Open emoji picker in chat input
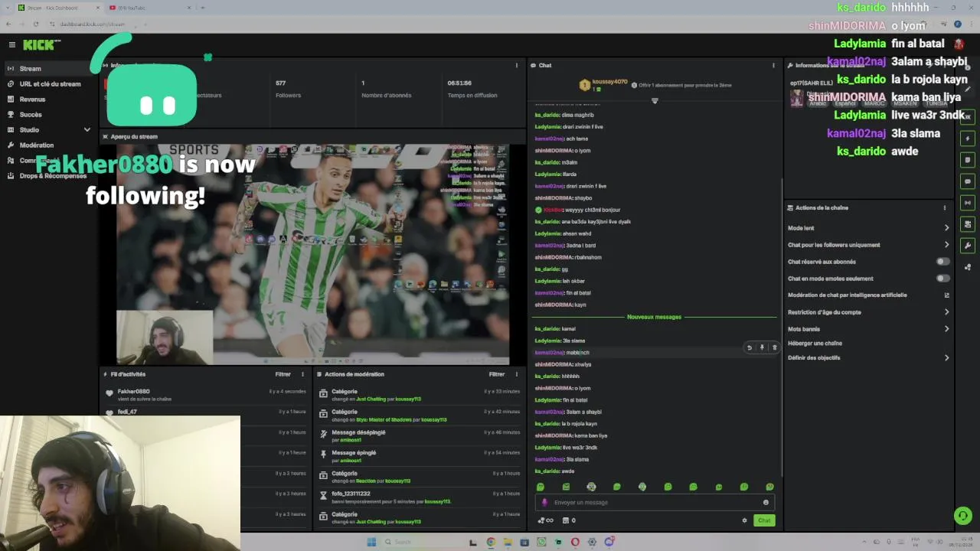This screenshot has height=551, width=980. [766, 503]
